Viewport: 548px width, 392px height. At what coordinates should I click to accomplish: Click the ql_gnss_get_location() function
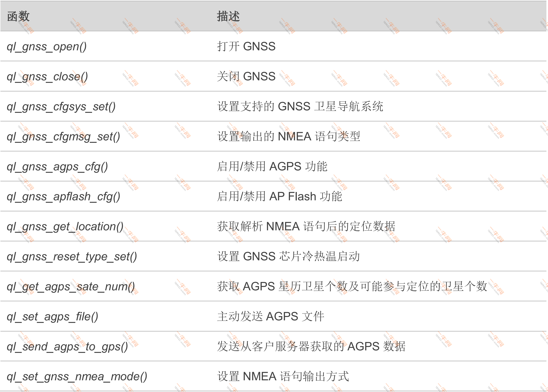coord(65,227)
